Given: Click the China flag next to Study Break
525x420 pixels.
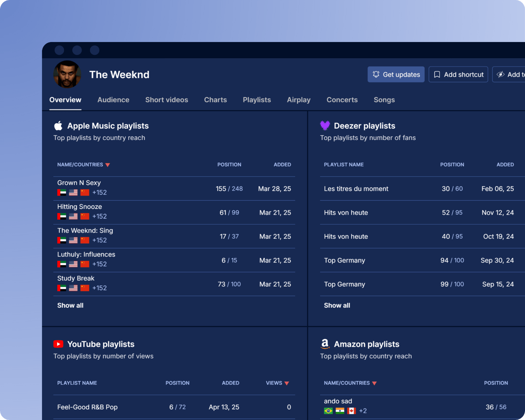Looking at the screenshot, I should (85, 288).
